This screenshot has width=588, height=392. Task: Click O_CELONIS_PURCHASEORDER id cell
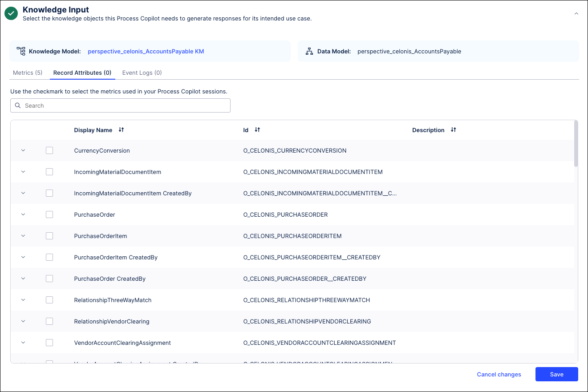[x=285, y=214]
